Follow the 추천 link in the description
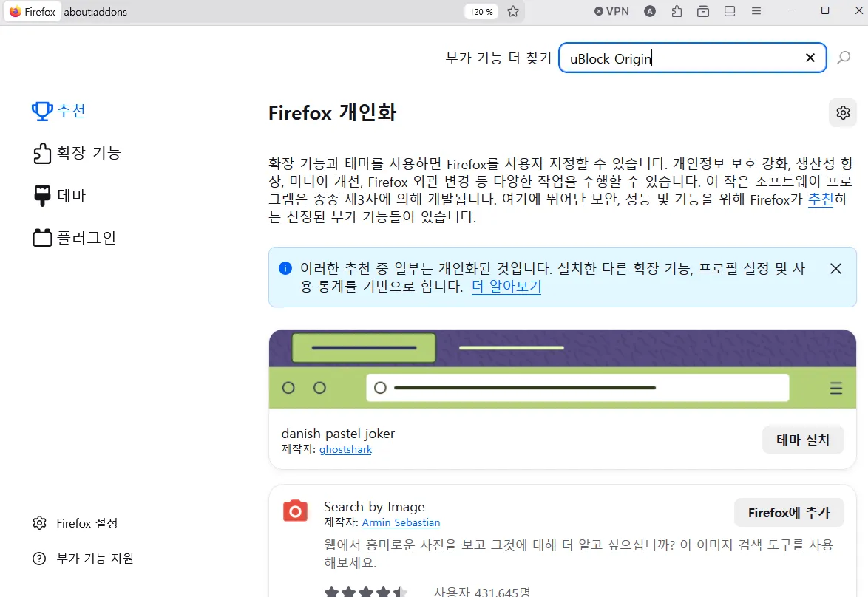Screen dimensions: 868x597 821,199
